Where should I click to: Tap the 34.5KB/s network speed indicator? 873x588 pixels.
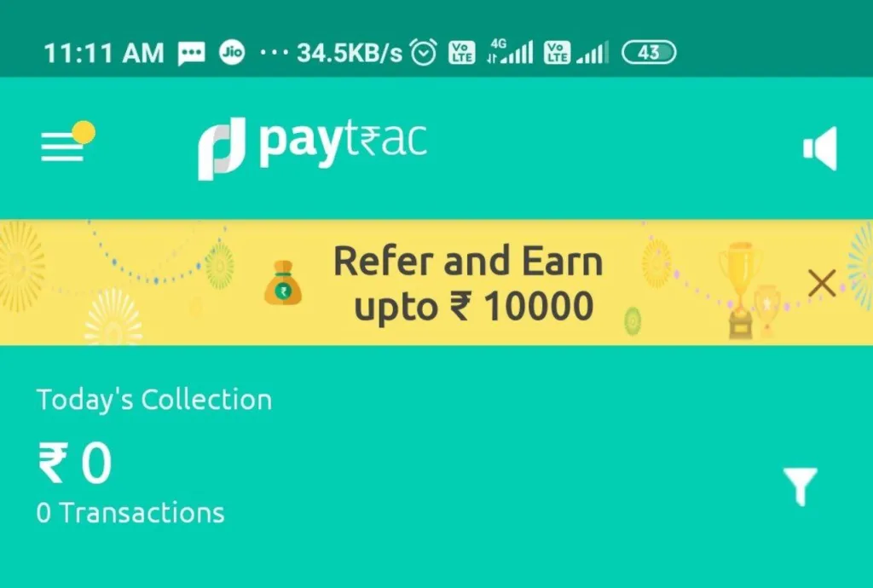[x=349, y=54]
